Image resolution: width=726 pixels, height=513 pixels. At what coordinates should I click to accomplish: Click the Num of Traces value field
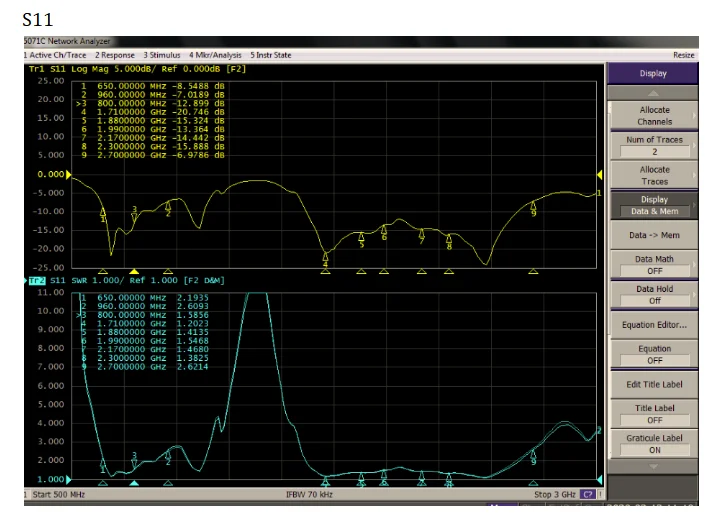[x=654, y=152]
